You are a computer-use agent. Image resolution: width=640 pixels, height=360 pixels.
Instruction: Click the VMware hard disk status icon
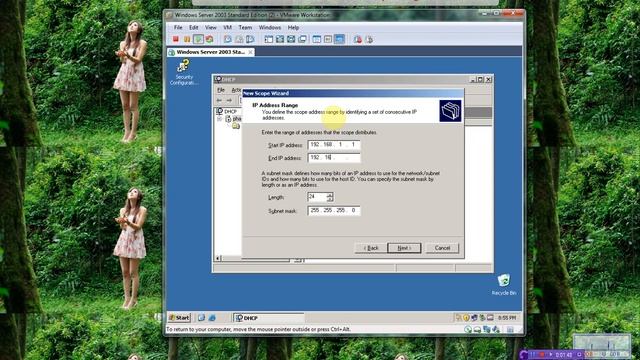[x=477, y=329]
